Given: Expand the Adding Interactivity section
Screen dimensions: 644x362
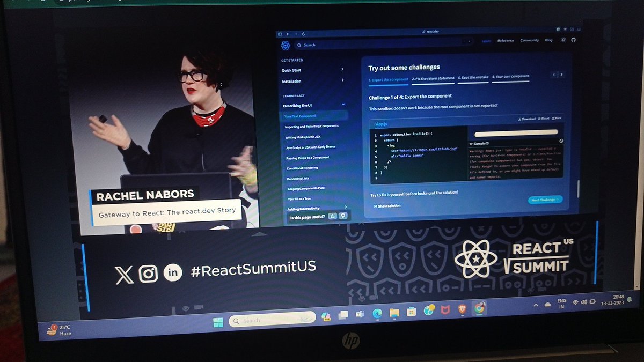Looking at the screenshot, I should (345, 207).
